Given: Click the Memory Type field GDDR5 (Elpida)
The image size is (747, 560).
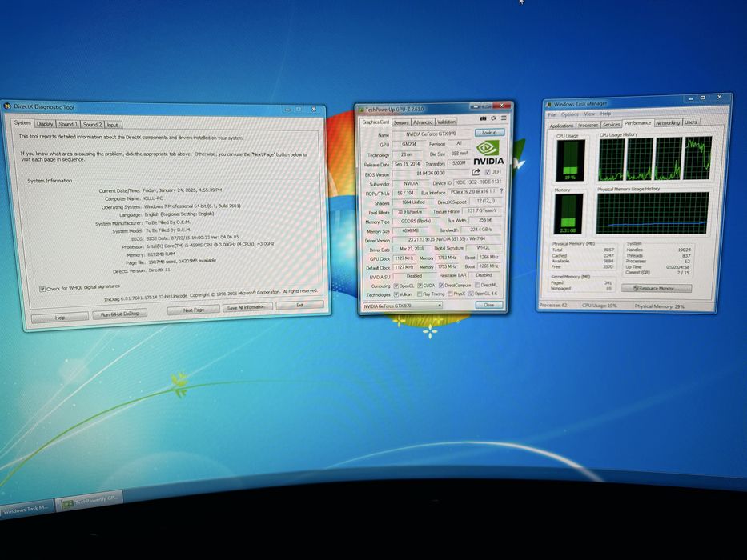Looking at the screenshot, I should point(416,221).
